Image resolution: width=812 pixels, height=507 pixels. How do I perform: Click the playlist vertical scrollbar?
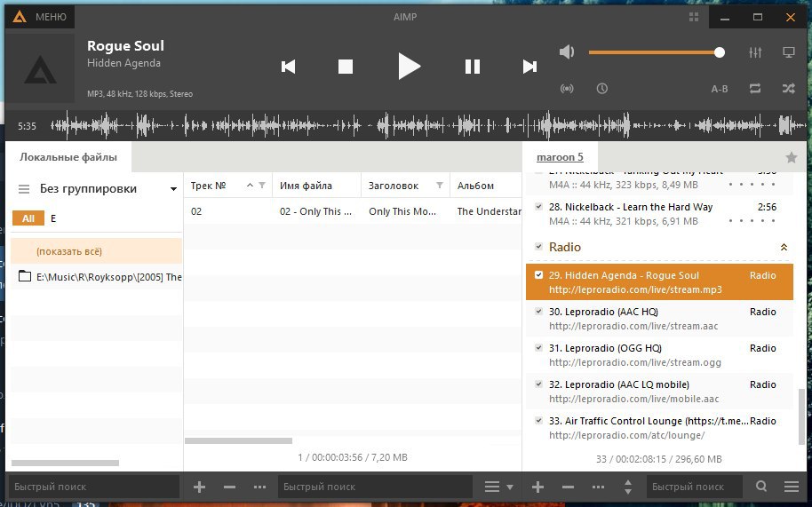(x=802, y=416)
